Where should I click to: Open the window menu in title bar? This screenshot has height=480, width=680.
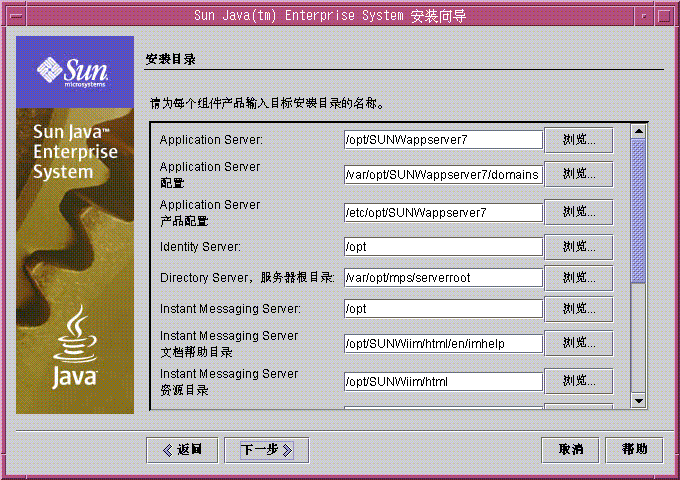click(16, 16)
